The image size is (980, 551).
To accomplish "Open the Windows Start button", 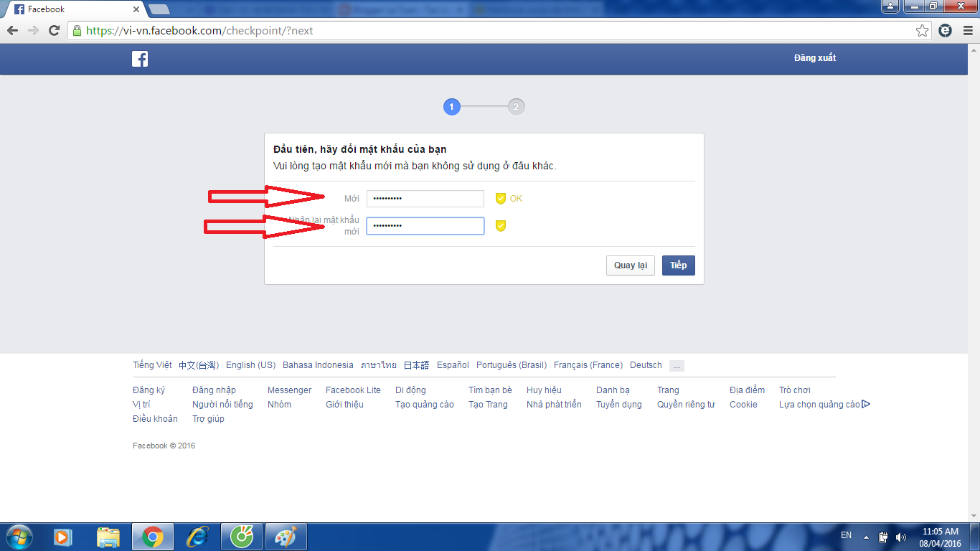I will (x=18, y=537).
